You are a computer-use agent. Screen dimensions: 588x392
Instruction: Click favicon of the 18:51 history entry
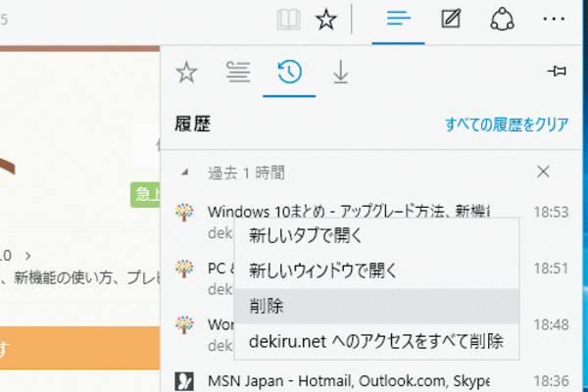[184, 269]
